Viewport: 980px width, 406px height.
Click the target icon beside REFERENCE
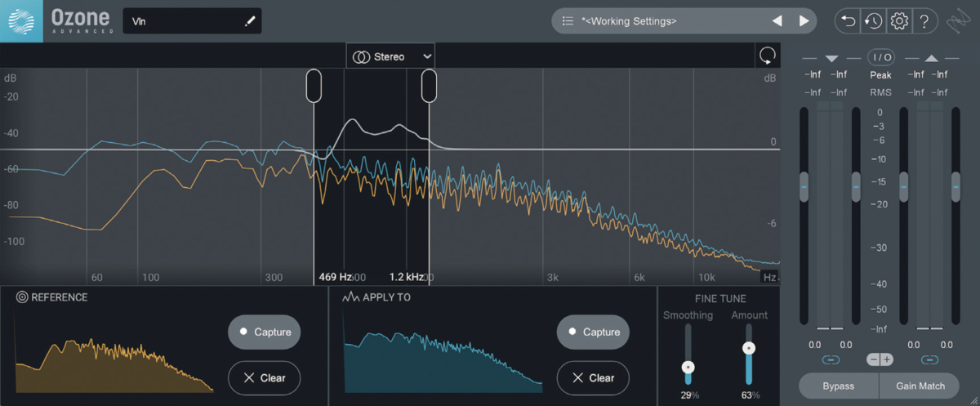[22, 297]
